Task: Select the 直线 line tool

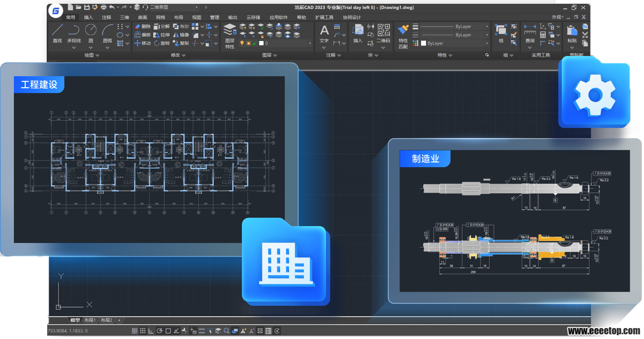Action: click(57, 33)
